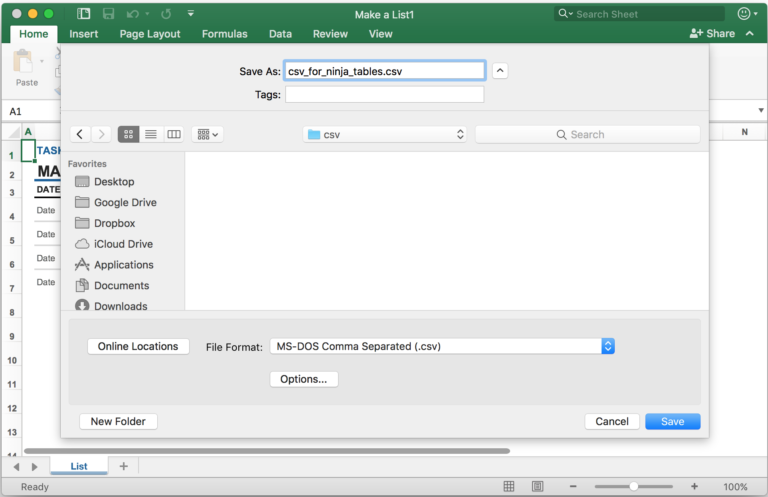
Task: Switch to column view in file browser
Action: click(x=174, y=134)
